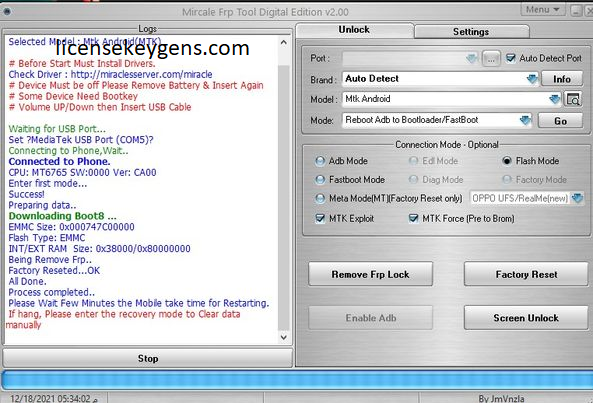The width and height of the screenshot is (593, 403).
Task: Open the miraclesserver.com driver link in logs
Action: (141, 74)
